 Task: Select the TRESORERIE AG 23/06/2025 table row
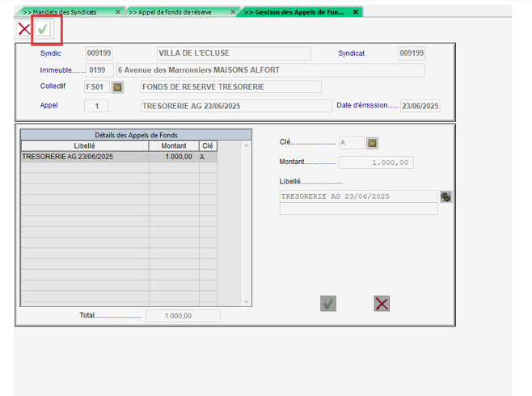(x=85, y=157)
